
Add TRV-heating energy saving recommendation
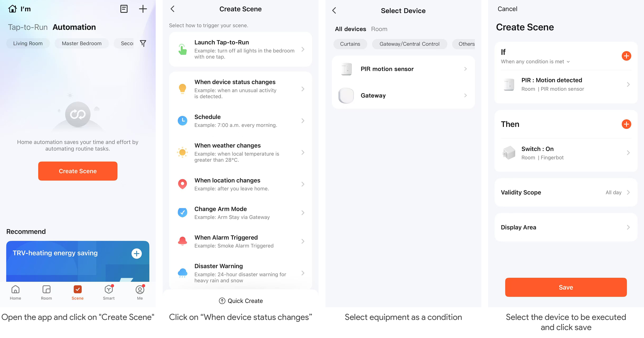coord(136,254)
